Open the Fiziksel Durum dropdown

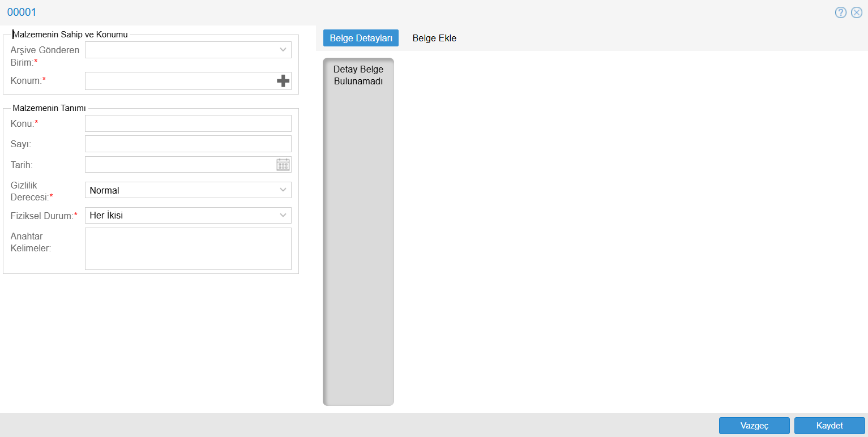(x=283, y=216)
